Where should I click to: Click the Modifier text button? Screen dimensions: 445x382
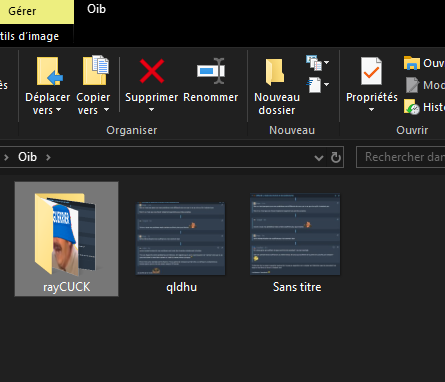click(x=434, y=85)
